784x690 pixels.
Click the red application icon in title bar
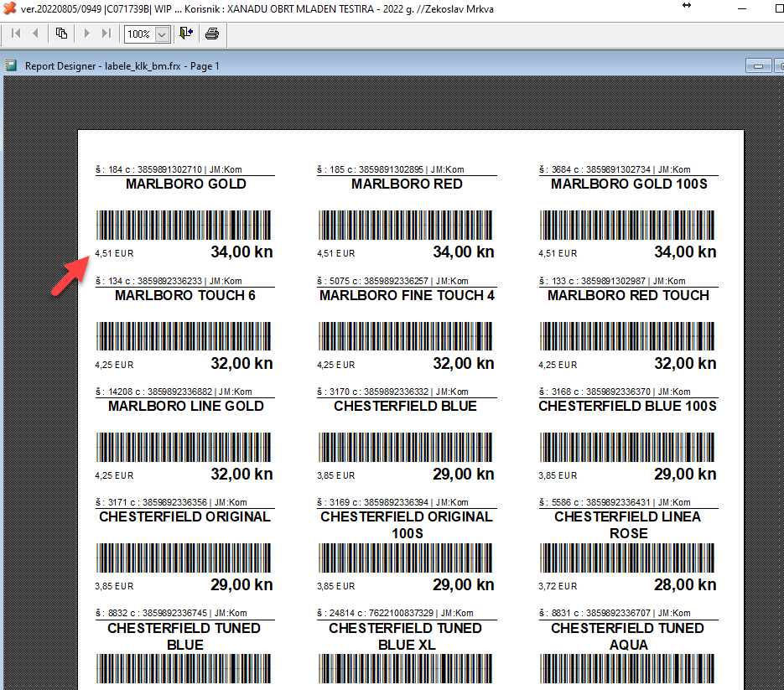[x=10, y=7]
